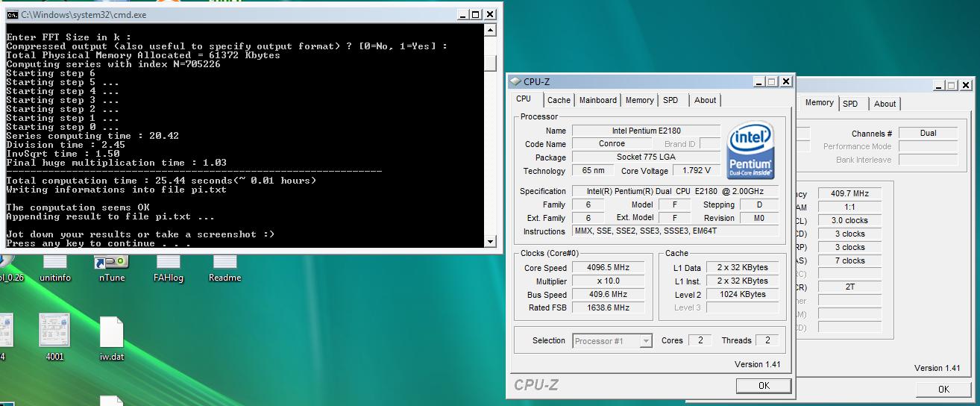Open the Readme desktop file
Viewport: 980px width, 406px height.
225,266
